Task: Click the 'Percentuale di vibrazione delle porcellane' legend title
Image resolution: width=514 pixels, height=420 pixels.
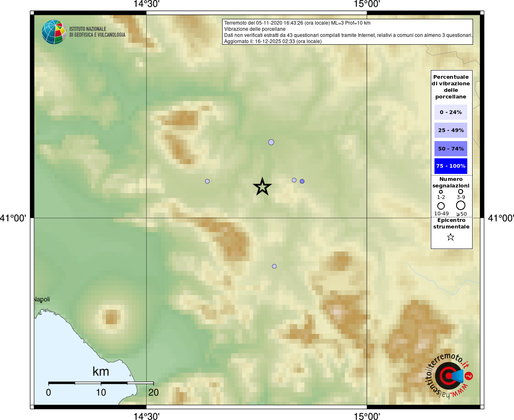Action: tap(451, 87)
